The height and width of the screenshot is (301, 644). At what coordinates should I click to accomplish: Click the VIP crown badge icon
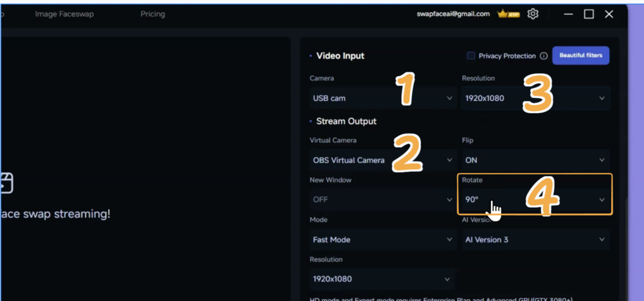[507, 14]
